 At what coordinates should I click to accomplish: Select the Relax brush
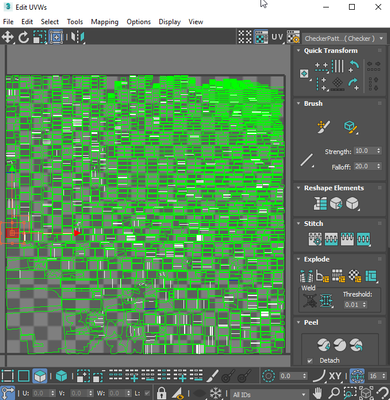tap(350, 127)
